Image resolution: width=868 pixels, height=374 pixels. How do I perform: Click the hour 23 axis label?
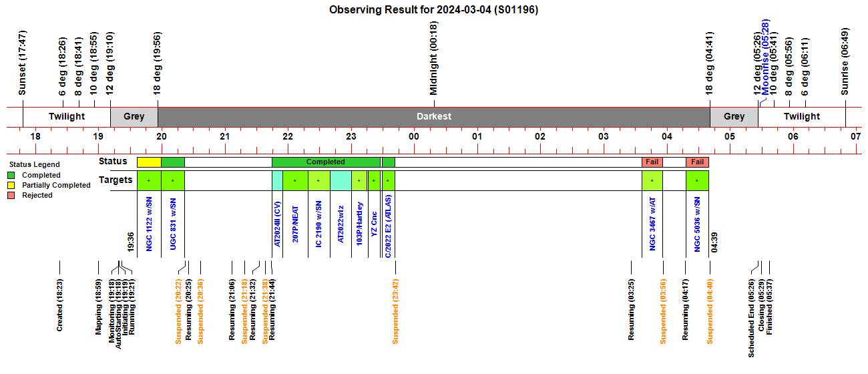click(x=351, y=136)
